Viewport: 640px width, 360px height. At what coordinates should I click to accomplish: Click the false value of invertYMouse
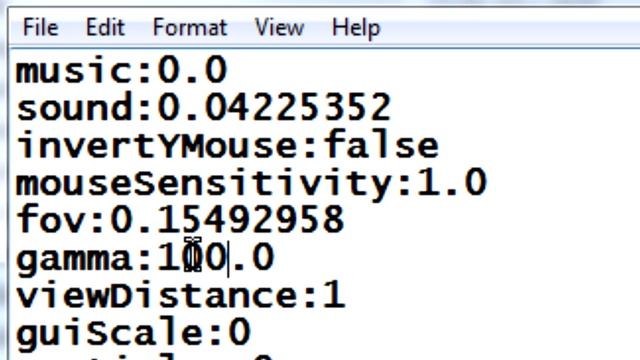381,145
